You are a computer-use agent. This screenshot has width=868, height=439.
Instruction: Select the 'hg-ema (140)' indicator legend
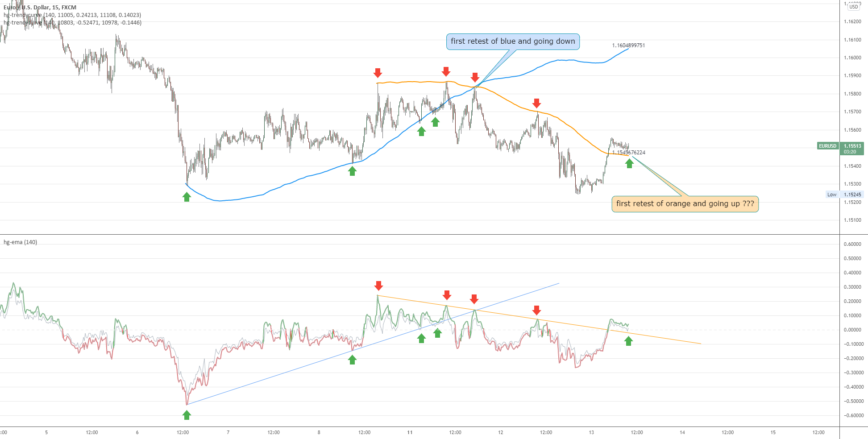click(x=20, y=242)
